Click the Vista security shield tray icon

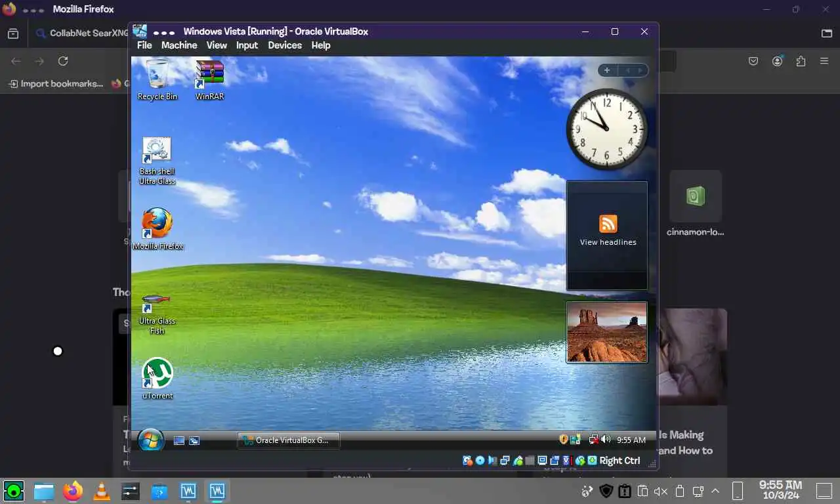pos(563,440)
